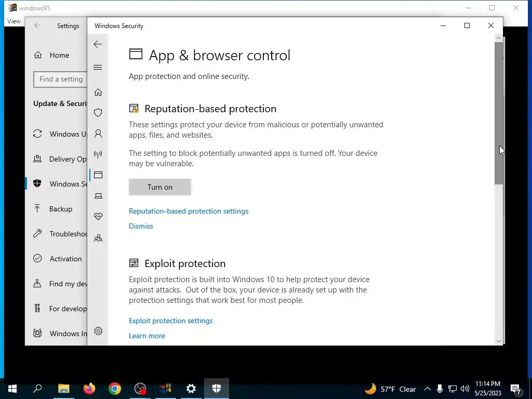The width and height of the screenshot is (532, 399).
Task: Open Find my device in Settings sidebar
Action: [x=56, y=284]
